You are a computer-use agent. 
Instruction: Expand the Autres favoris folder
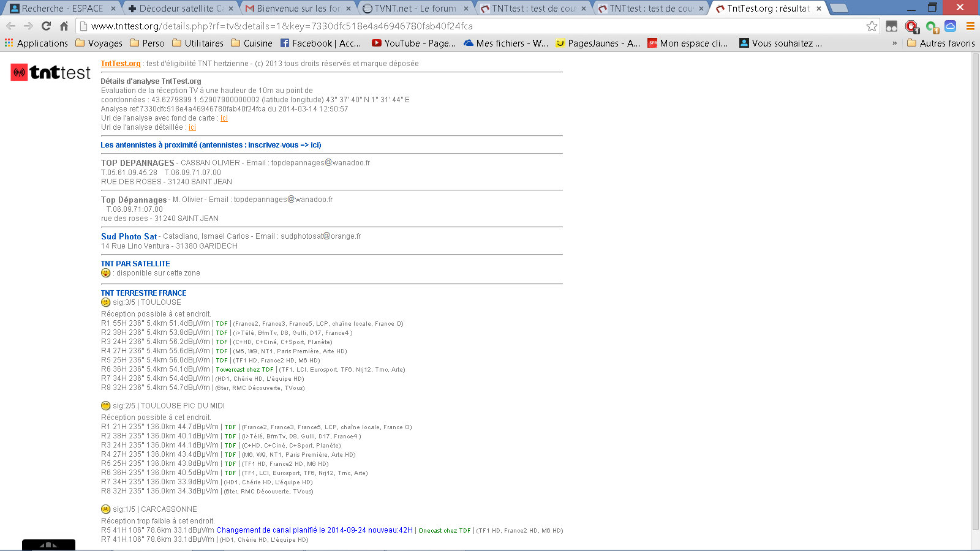[941, 43]
